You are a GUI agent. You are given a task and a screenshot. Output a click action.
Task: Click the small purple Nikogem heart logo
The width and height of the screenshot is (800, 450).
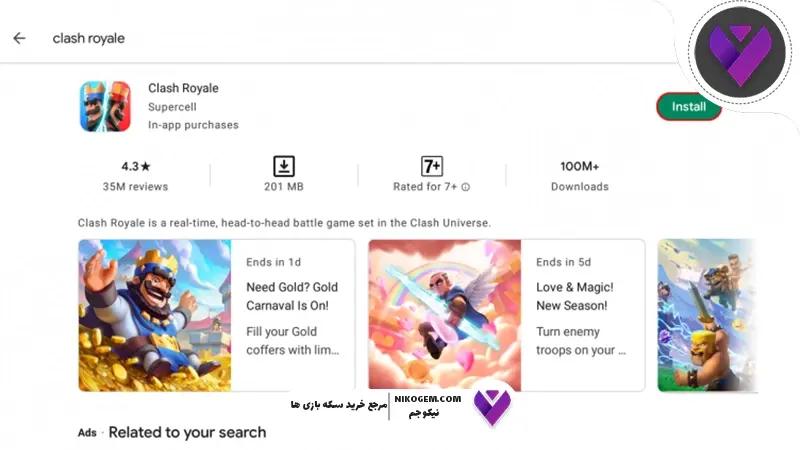pos(492,407)
